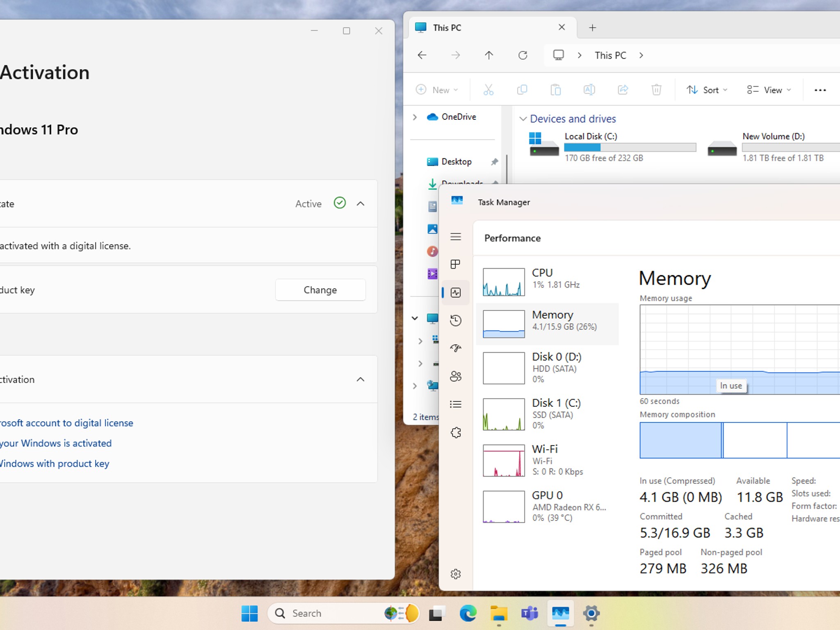Image resolution: width=840 pixels, height=630 pixels.
Task: Open Users page in Task Manager
Action: (456, 376)
